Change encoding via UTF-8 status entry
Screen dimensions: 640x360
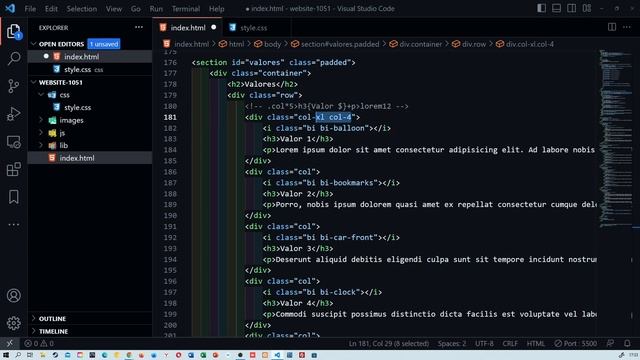tap(484, 343)
